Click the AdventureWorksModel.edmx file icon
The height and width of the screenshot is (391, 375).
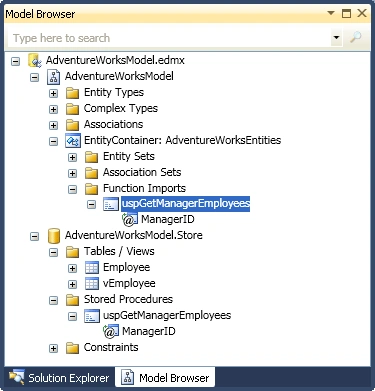(x=35, y=60)
